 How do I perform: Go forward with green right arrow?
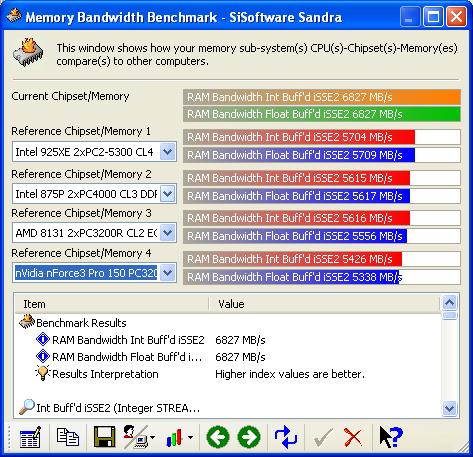tap(249, 437)
